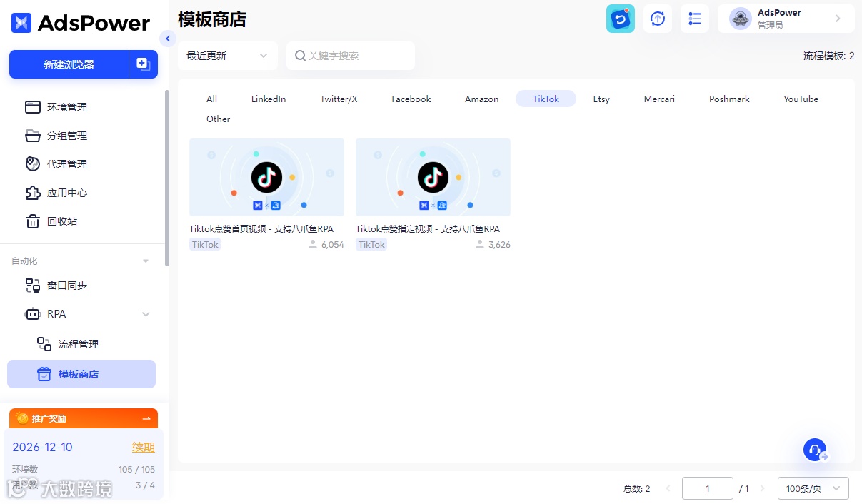Screen dimensions: 862x504
Task: Open 代理管理 in sidebar
Action: [66, 164]
